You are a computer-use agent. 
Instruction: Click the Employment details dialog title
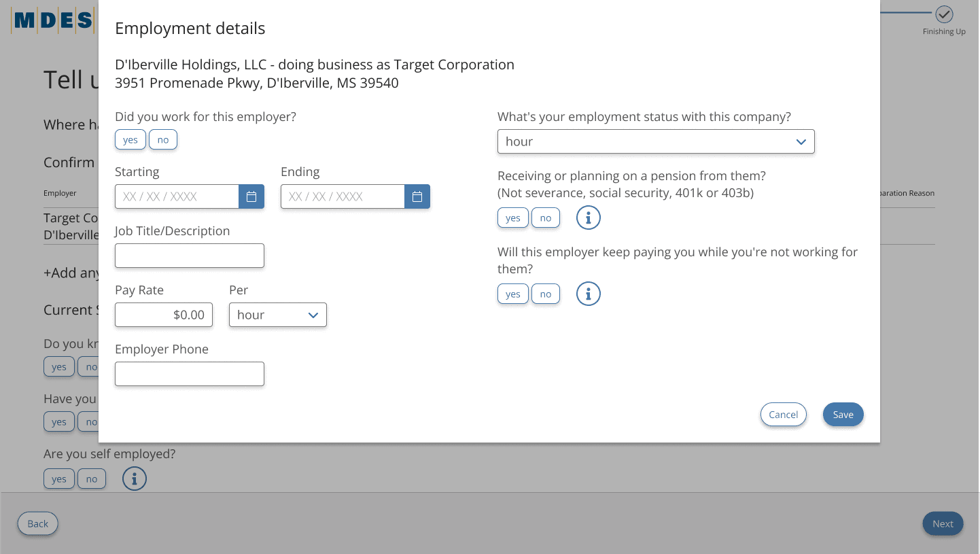(190, 29)
